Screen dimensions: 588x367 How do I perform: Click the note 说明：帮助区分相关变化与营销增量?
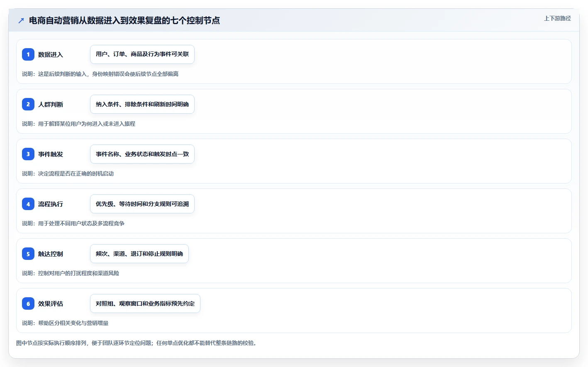pos(65,323)
